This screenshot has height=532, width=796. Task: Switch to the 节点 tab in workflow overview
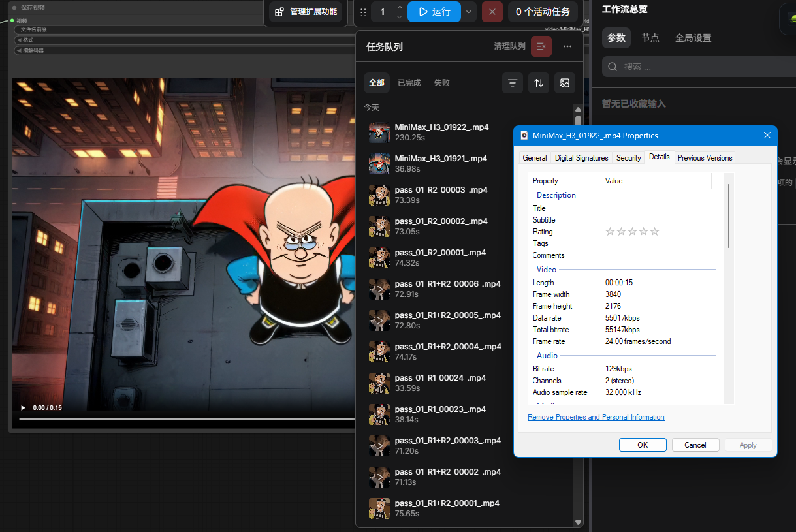[650, 38]
